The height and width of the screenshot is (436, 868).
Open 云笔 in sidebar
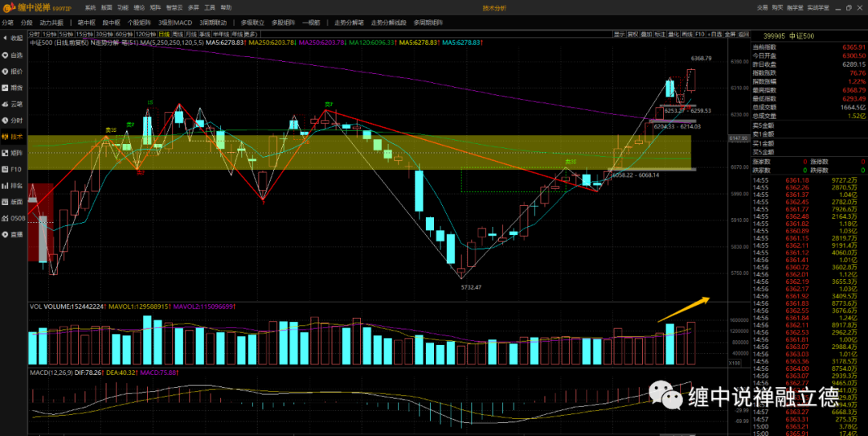[x=14, y=104]
